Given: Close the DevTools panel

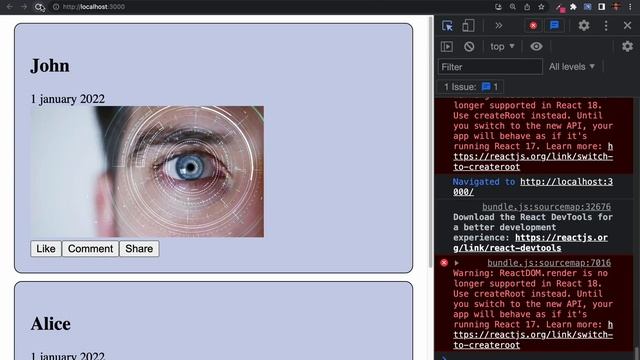Looking at the screenshot, I should 627,25.
